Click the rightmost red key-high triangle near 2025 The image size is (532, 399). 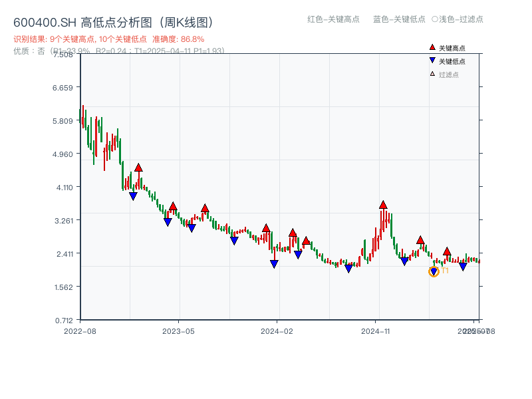[x=447, y=251]
